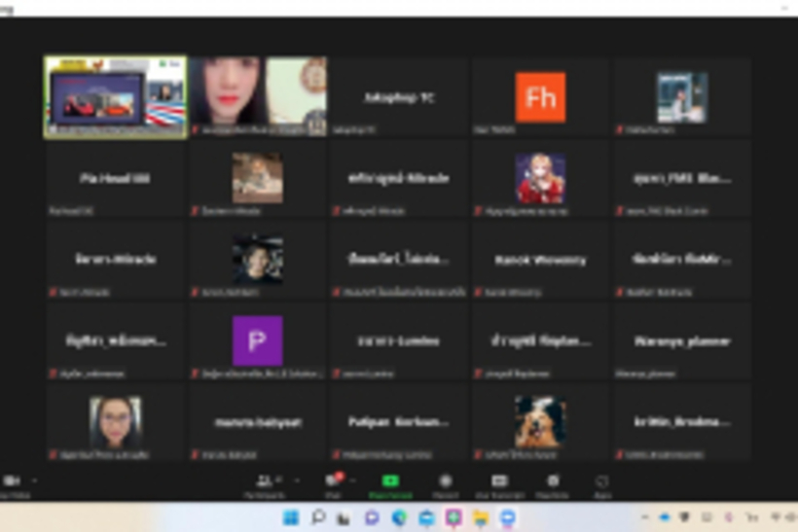Expand the Chat options arrow

coord(352,480)
